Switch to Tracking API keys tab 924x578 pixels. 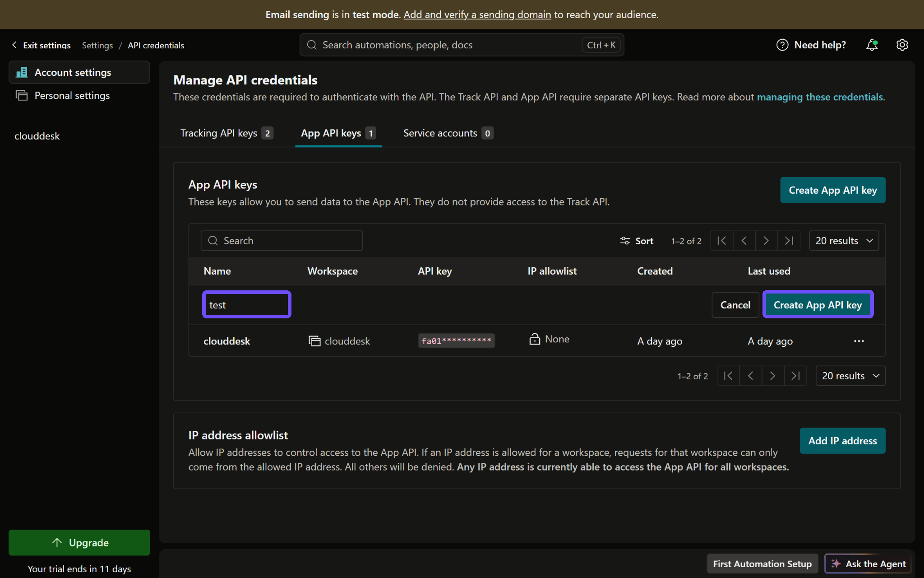coord(226,133)
